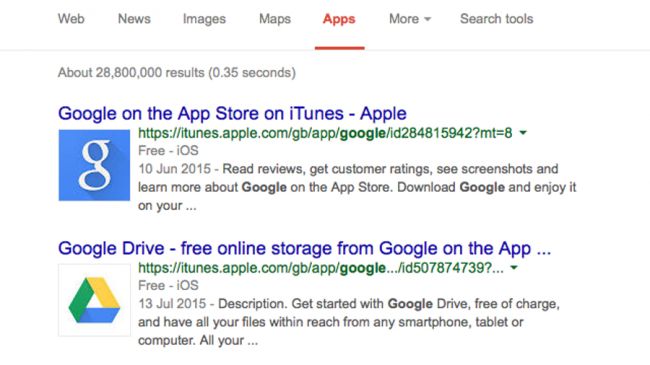The image size is (650, 365).
Task: Open the More dropdown menu
Action: point(410,19)
